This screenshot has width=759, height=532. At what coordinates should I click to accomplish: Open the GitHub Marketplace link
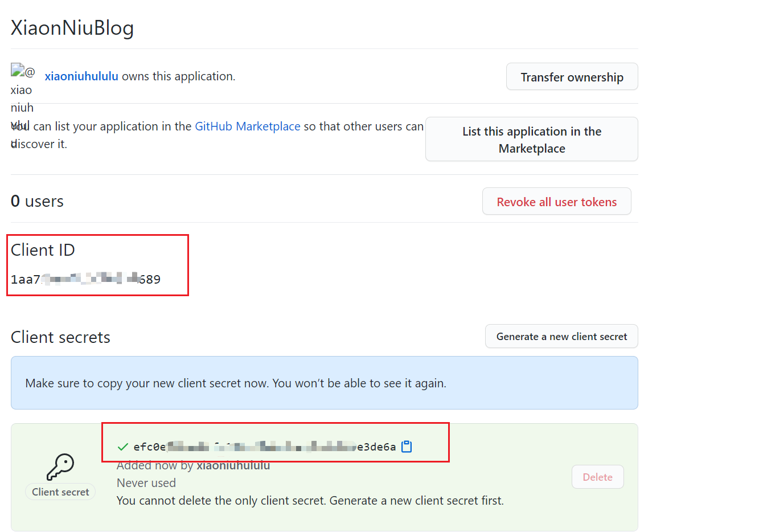click(248, 126)
